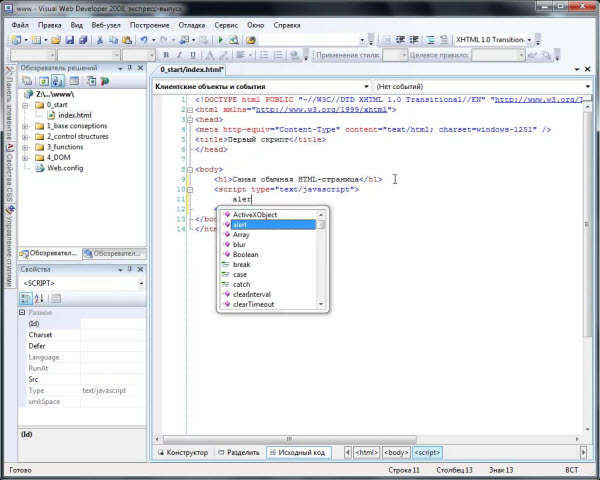Switch properties to categorized view
Screen dimensions: 600x480
pyautogui.click(x=27, y=298)
